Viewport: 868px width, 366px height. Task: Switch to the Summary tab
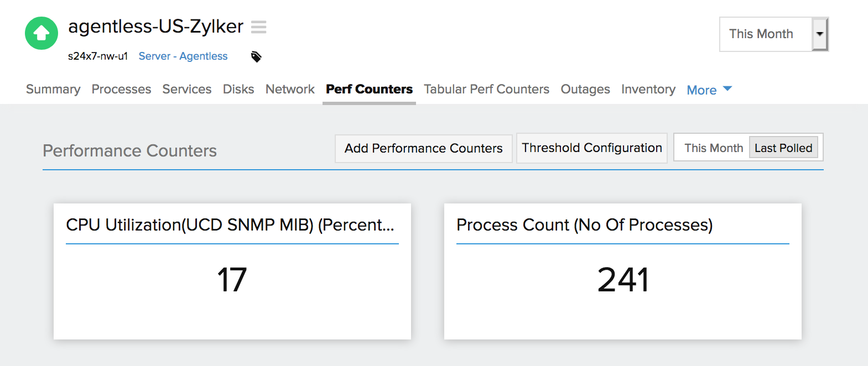tap(53, 89)
